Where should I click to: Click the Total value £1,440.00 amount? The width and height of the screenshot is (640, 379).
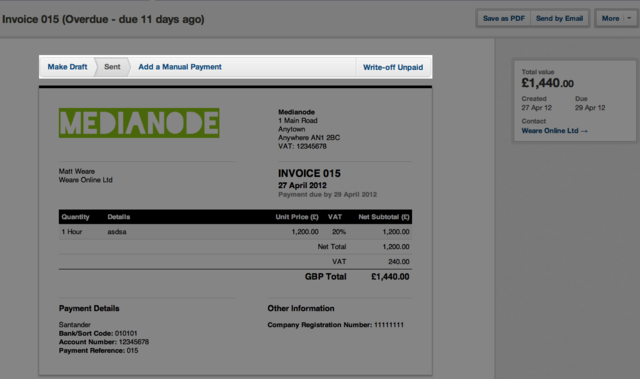pyautogui.click(x=547, y=83)
